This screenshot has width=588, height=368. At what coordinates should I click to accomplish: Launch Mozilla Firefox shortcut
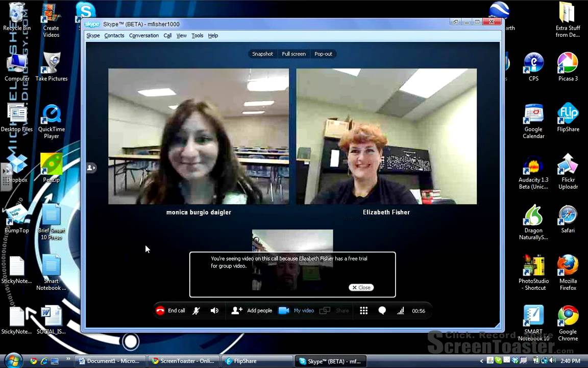568,273
